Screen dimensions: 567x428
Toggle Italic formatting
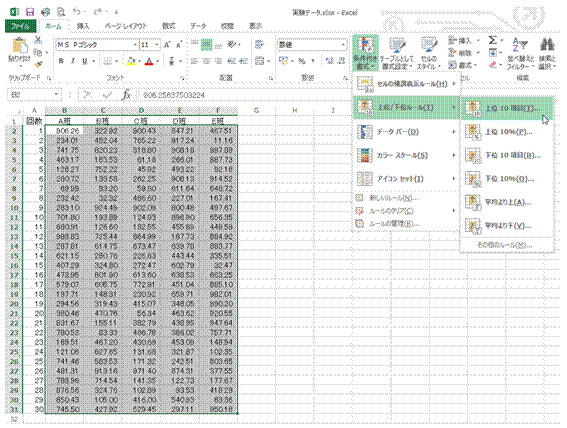click(73, 61)
